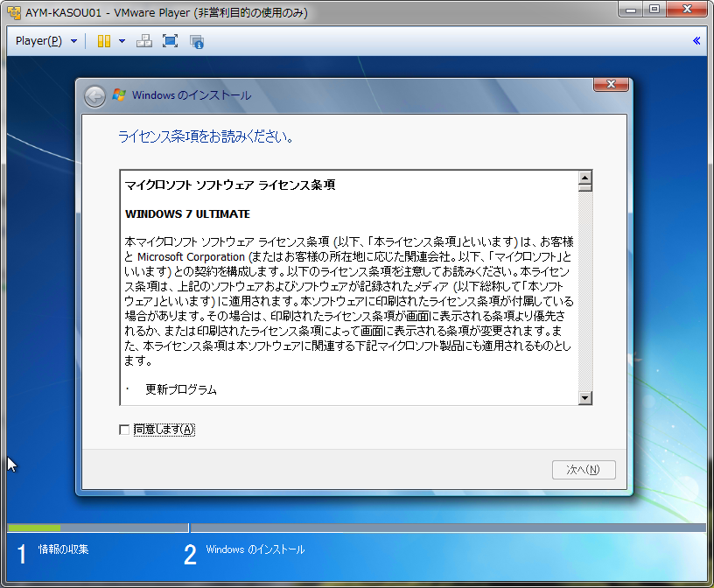
Task: Click the 同意します(A) label text
Action: 164,430
